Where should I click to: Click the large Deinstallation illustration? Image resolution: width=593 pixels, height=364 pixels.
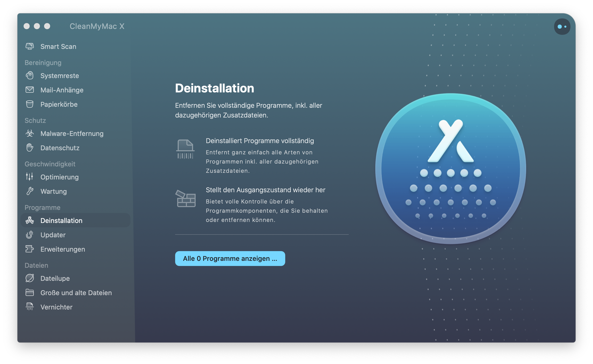click(450, 168)
